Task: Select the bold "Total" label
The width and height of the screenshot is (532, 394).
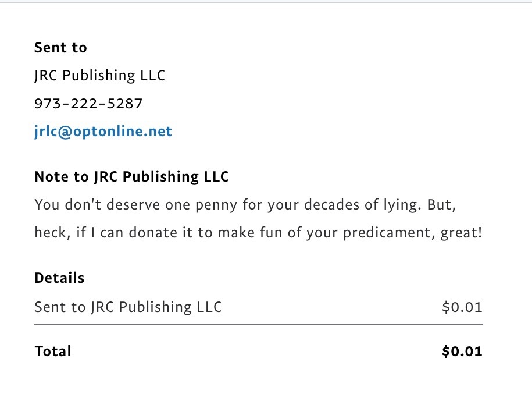Action: point(53,352)
